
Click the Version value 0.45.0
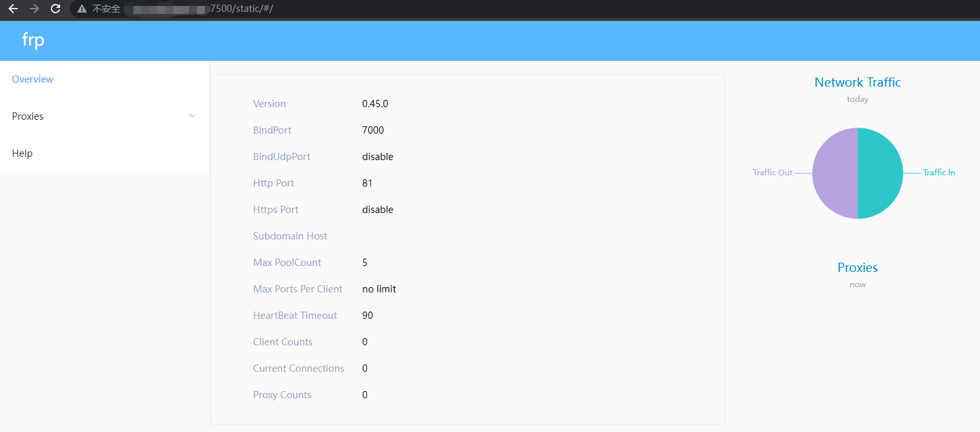coord(375,104)
